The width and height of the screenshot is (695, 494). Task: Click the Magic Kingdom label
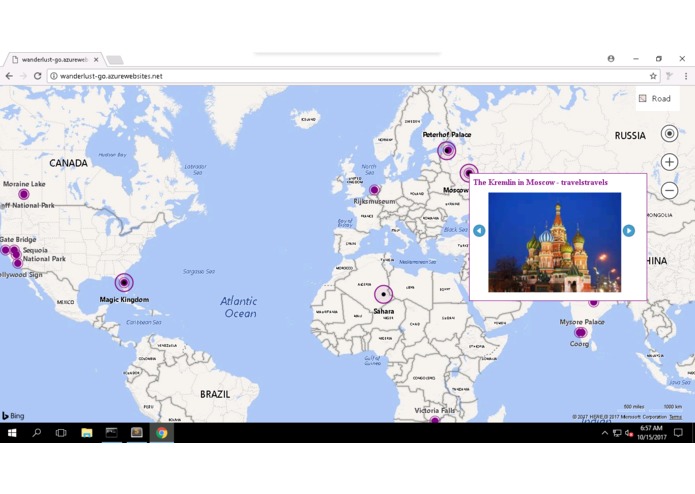click(124, 300)
